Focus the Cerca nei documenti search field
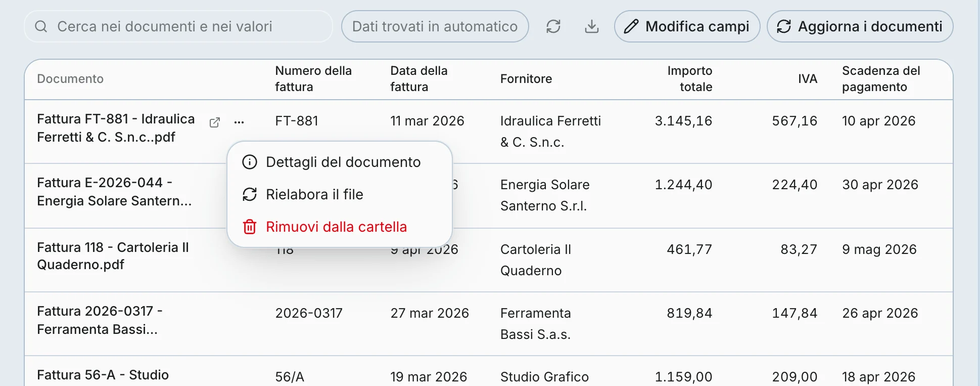Screen dimensions: 980x386 pyautogui.click(x=178, y=26)
